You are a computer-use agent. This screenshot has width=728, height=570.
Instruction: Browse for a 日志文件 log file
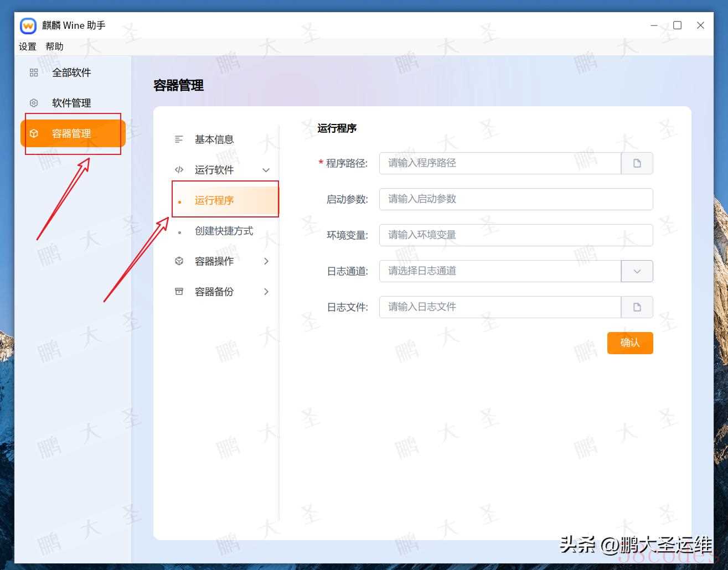pyautogui.click(x=637, y=307)
